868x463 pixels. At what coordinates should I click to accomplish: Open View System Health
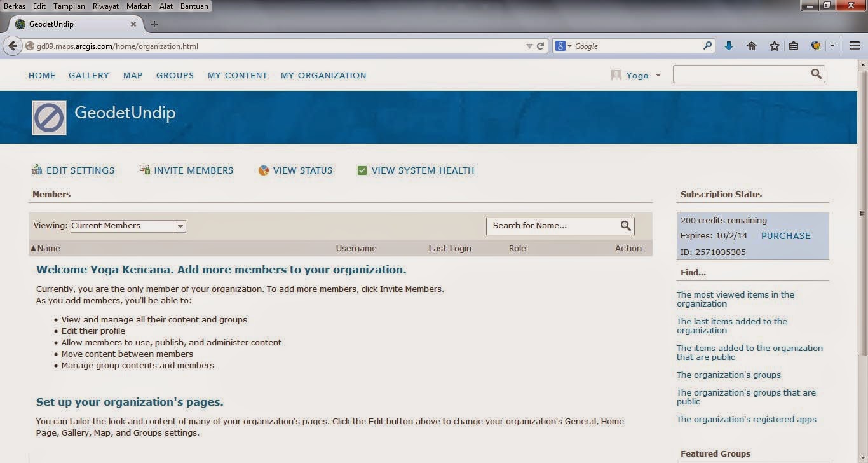tap(362, 170)
